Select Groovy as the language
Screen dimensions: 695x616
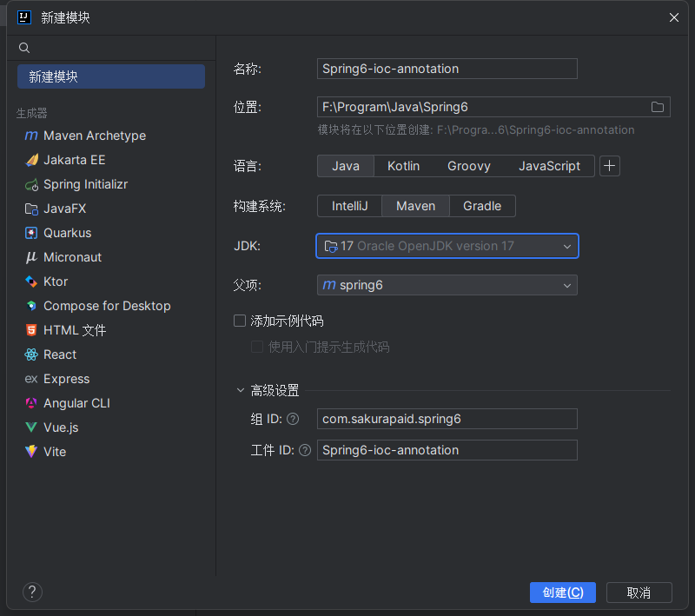tap(469, 166)
